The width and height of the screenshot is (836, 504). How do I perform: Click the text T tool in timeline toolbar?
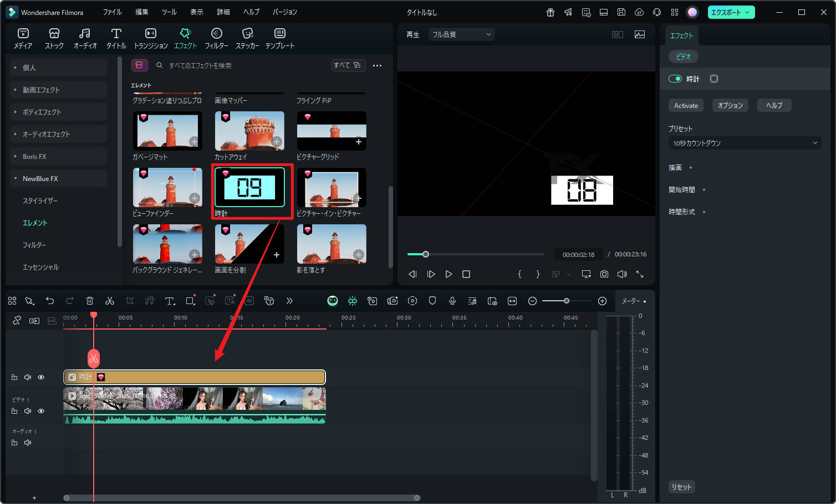click(x=170, y=301)
